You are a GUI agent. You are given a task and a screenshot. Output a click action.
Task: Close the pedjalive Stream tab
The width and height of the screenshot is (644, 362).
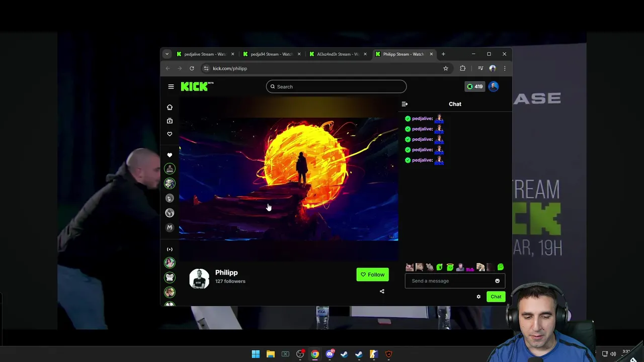232,54
